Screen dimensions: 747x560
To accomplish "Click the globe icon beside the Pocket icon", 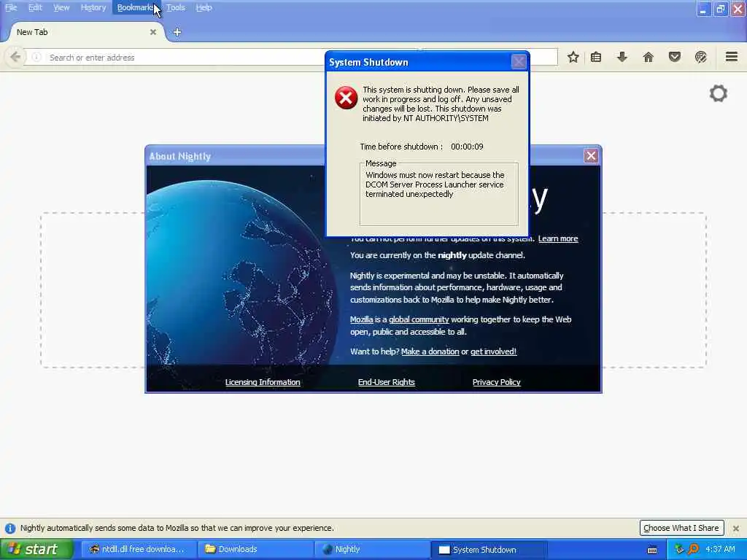I will point(700,57).
